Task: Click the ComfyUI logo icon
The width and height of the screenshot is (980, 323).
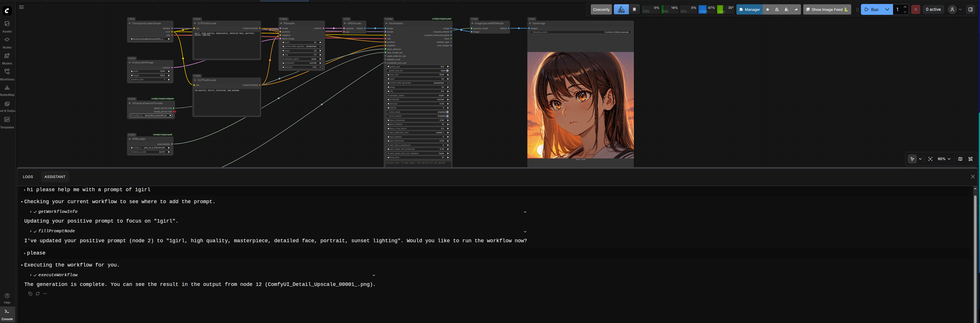Action: [x=7, y=11]
